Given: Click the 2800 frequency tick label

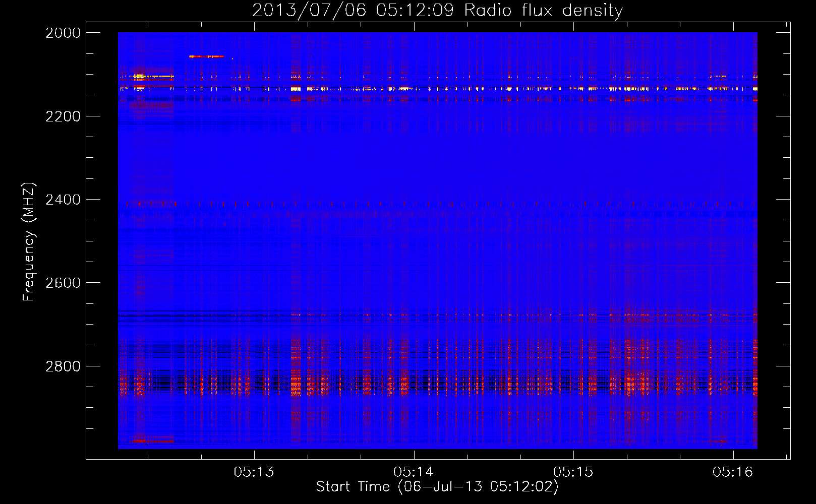Looking at the screenshot, I should [63, 366].
